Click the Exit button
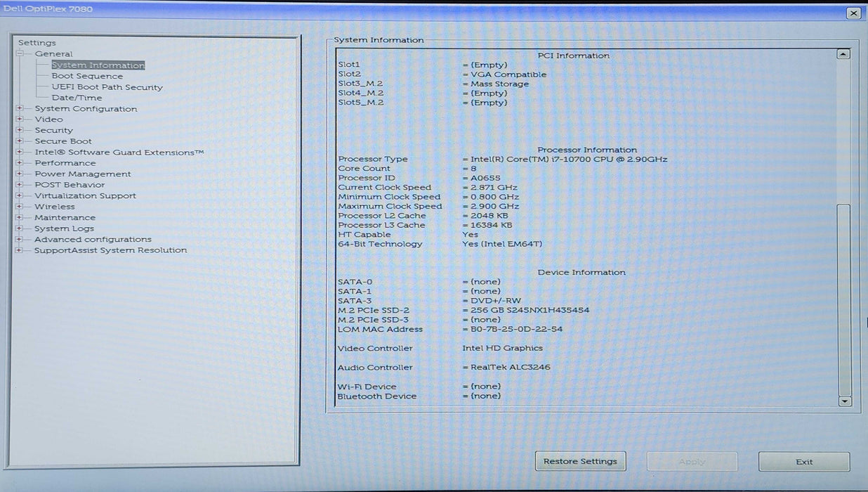The image size is (868, 492). [804, 462]
